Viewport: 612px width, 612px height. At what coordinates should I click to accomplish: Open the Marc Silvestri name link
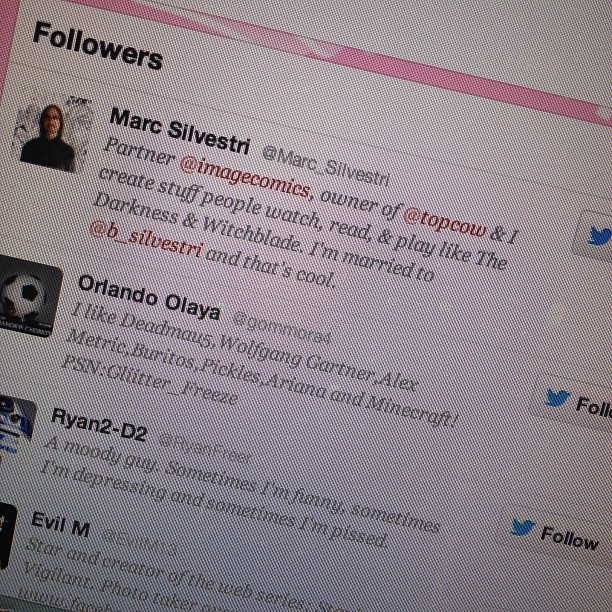[179, 131]
